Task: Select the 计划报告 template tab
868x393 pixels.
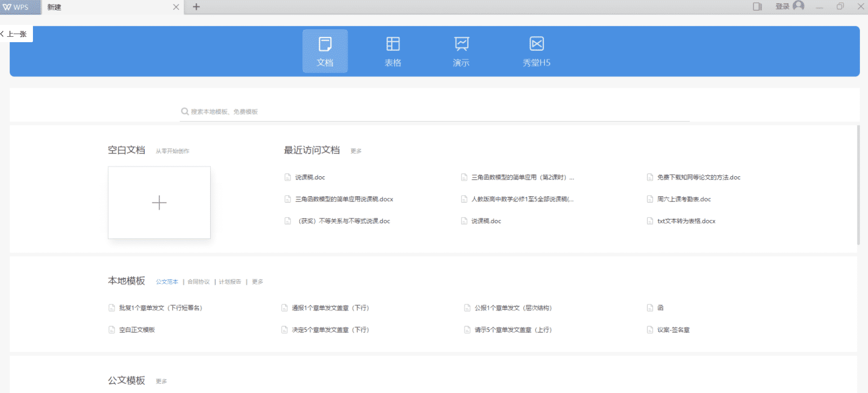Action: (x=230, y=282)
